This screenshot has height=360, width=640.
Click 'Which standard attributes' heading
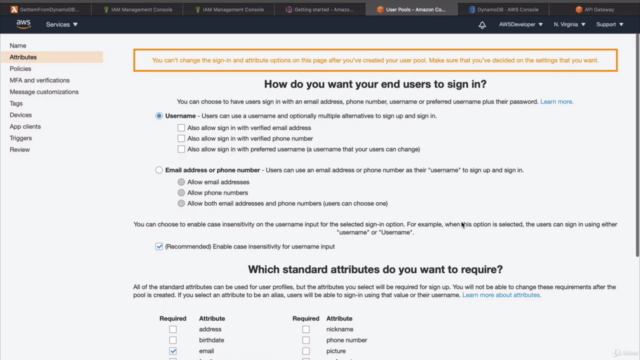(375, 269)
